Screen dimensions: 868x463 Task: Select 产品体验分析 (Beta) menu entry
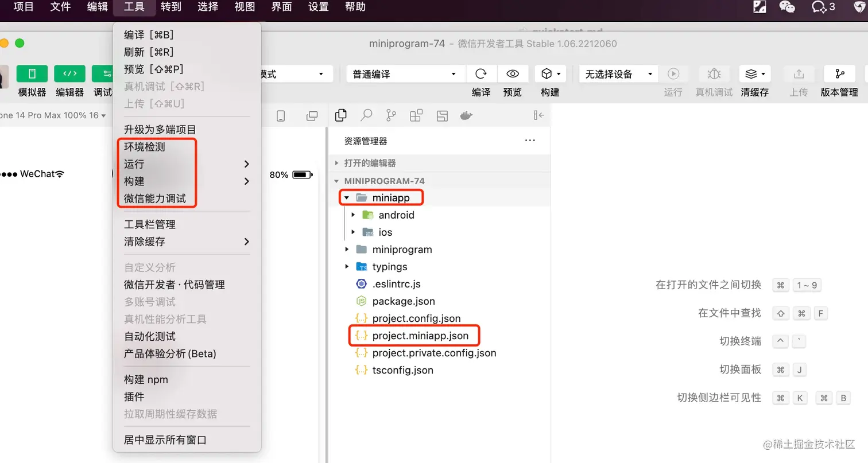tap(187, 353)
